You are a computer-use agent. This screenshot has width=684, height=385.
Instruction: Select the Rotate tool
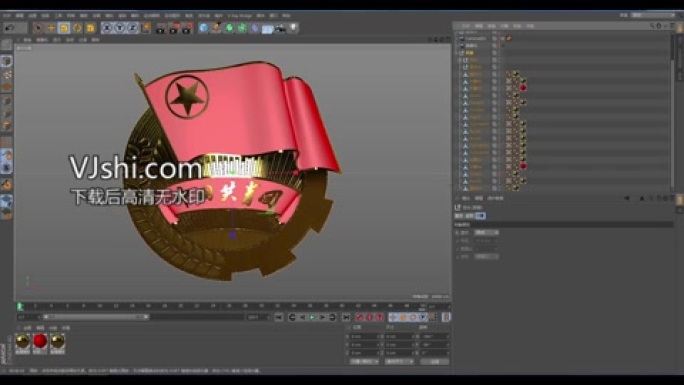tap(77, 28)
